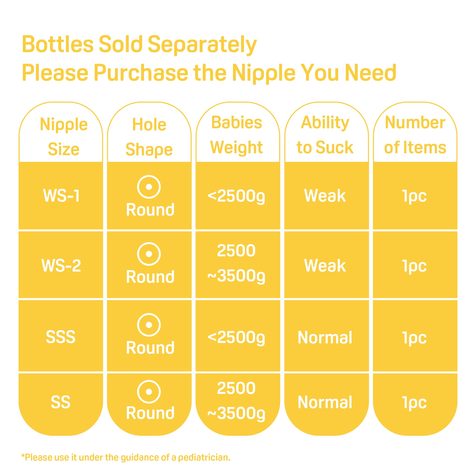
Task: Click the Babies Weight column header
Action: click(237, 135)
